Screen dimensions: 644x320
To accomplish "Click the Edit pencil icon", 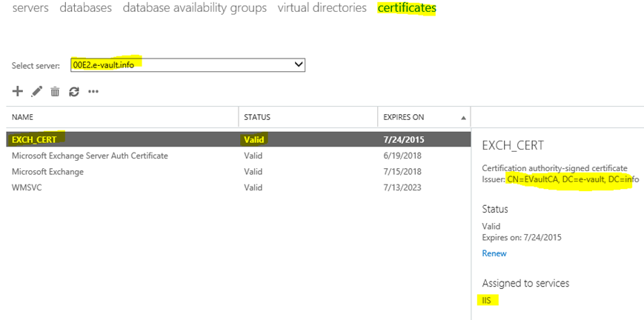I will (36, 91).
